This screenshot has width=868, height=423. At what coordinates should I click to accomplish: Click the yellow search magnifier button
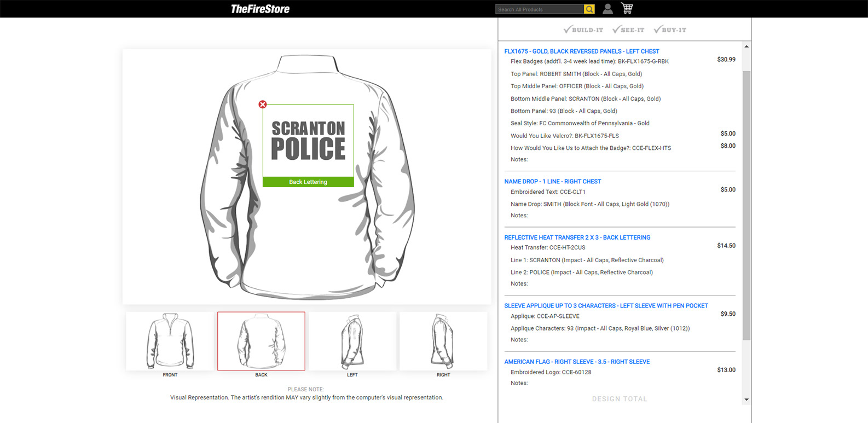pyautogui.click(x=589, y=9)
